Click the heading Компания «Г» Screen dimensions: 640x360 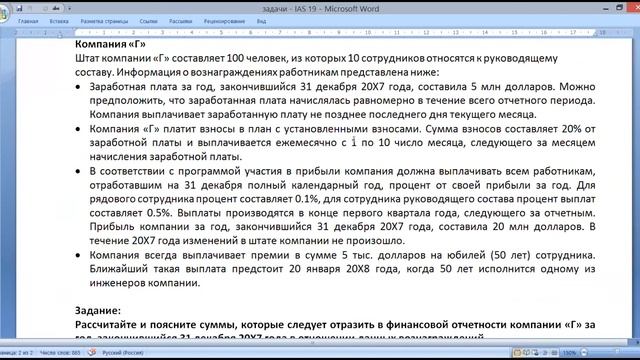click(x=110, y=44)
